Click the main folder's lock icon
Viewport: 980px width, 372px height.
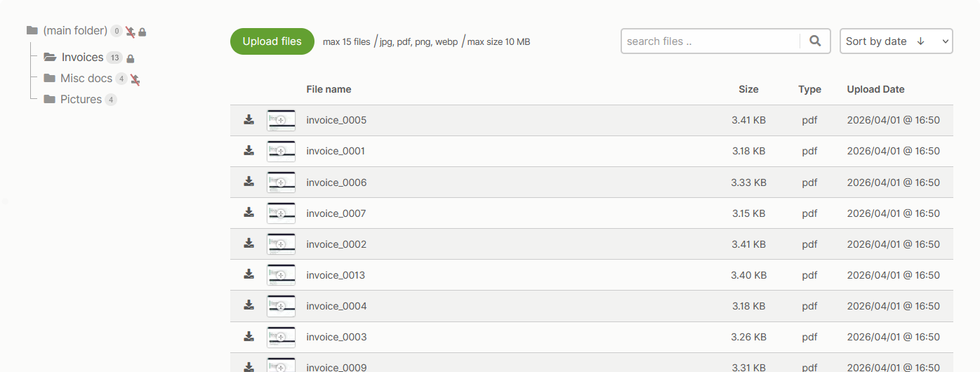(143, 32)
